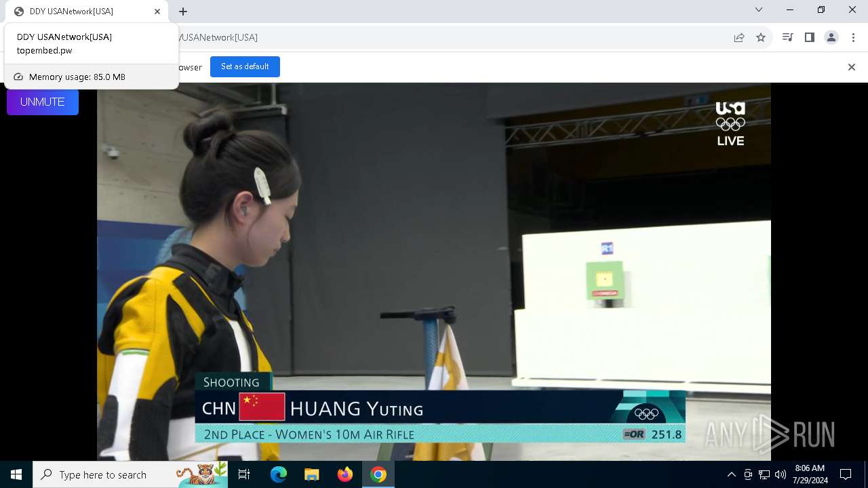868x488 pixels.
Task: Show hidden system tray icons
Action: (x=731, y=474)
